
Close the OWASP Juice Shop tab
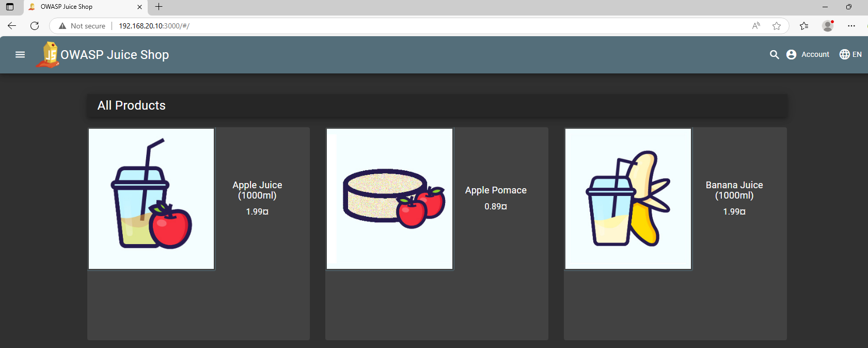pyautogui.click(x=139, y=7)
